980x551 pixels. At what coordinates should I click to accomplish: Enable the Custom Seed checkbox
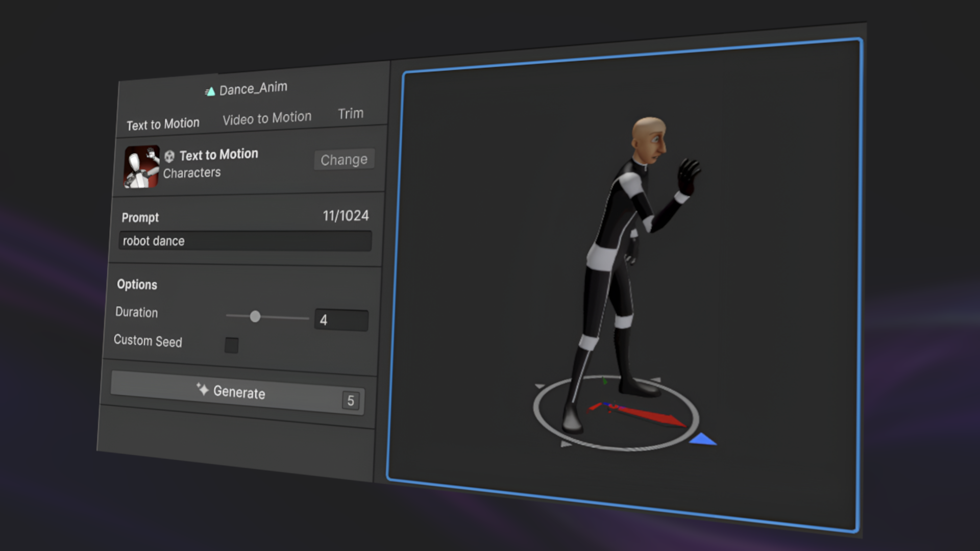point(232,346)
